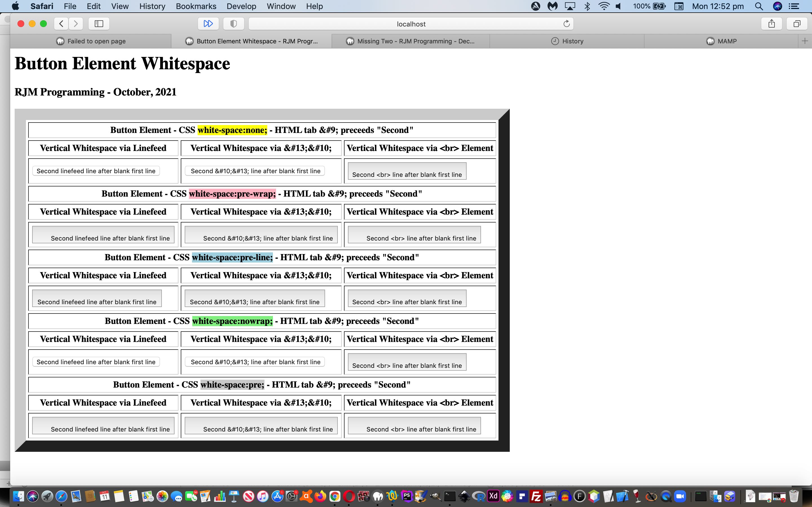The image size is (812, 507).
Task: Click the privacy shield icon
Action: click(233, 23)
